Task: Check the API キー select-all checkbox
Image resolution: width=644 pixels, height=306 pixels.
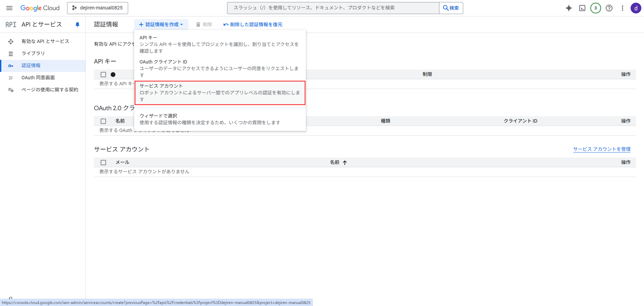Action: click(x=103, y=75)
